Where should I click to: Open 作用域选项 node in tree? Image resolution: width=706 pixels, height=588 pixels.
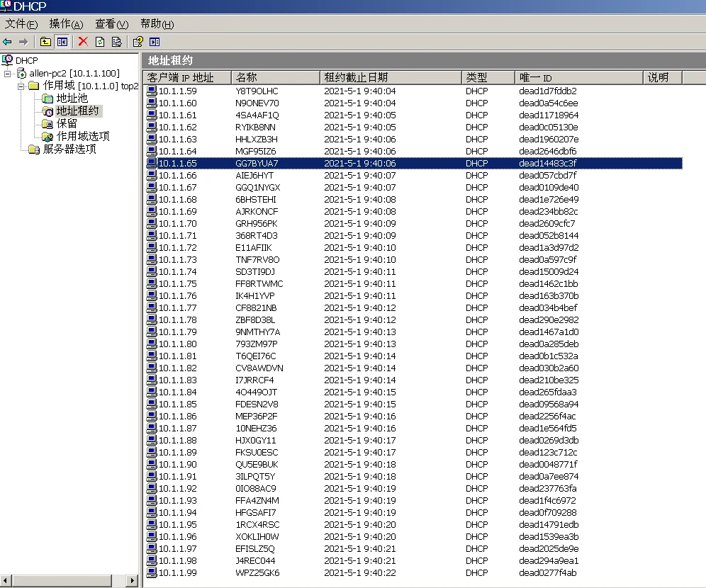83,136
